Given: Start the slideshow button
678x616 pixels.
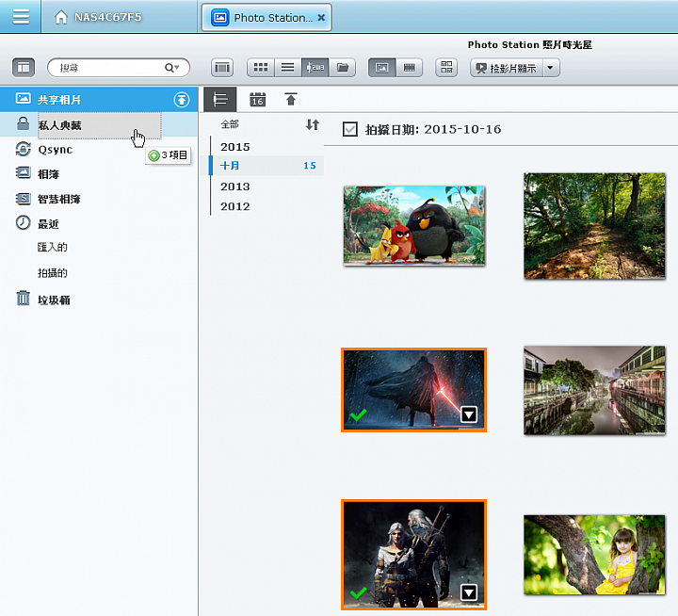Looking at the screenshot, I should (507, 68).
